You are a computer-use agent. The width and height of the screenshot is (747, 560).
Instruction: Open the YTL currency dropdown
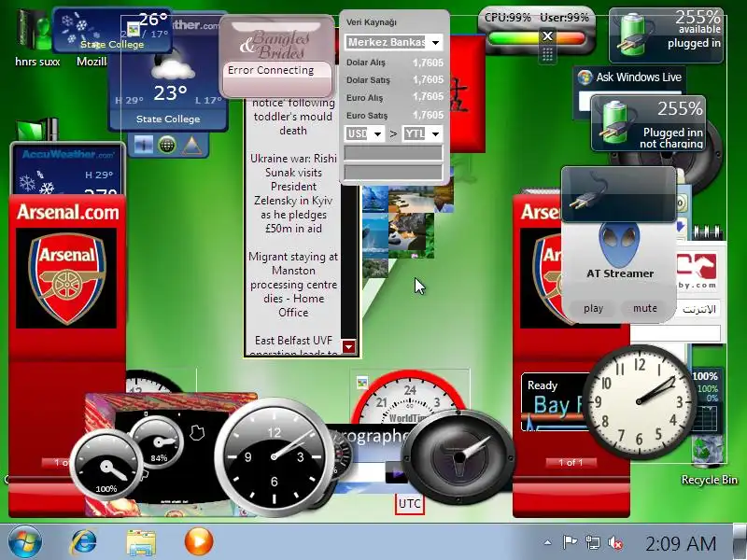coord(422,133)
